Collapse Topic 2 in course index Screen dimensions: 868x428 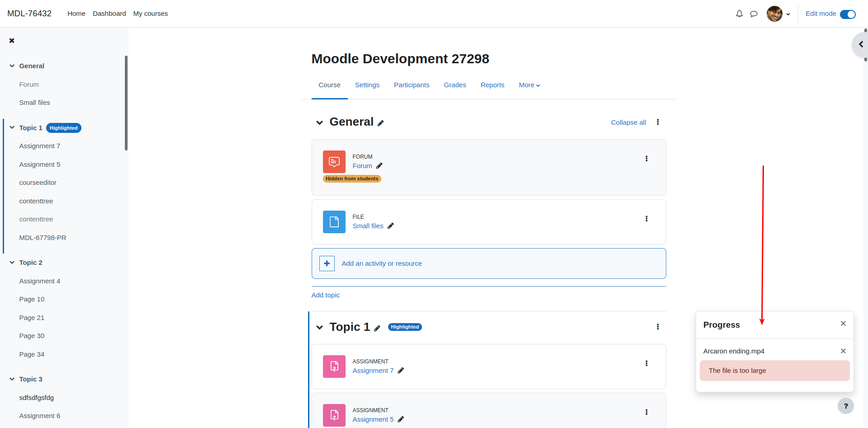pos(12,263)
